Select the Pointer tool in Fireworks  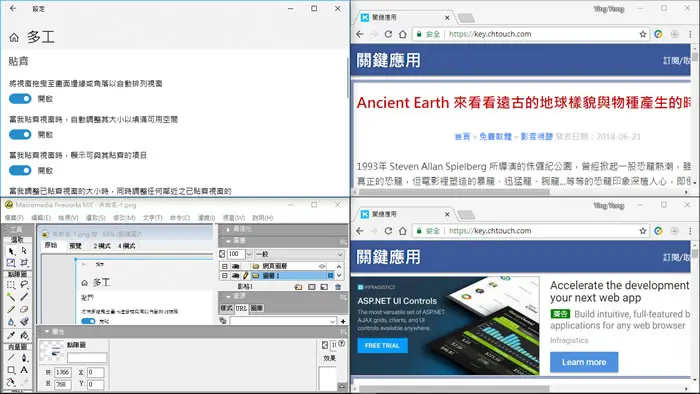click(x=11, y=251)
